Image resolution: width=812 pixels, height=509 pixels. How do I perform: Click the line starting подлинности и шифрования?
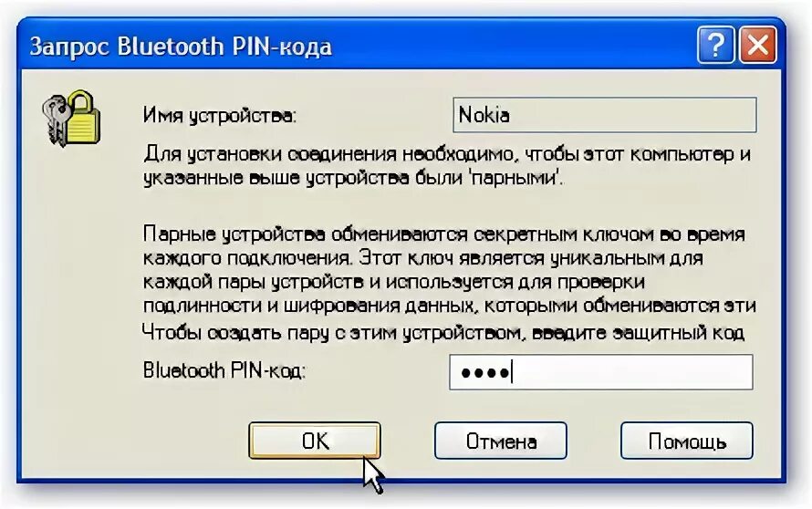pos(450,306)
